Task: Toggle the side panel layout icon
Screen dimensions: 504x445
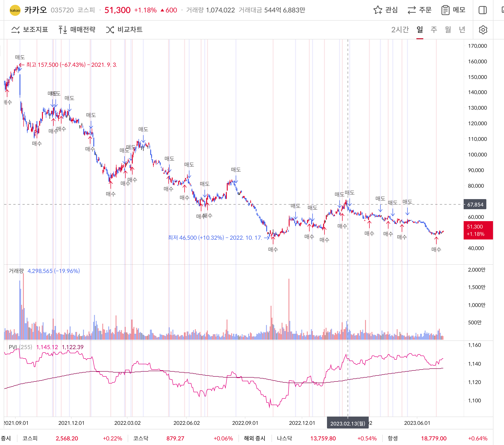Action: [482, 10]
